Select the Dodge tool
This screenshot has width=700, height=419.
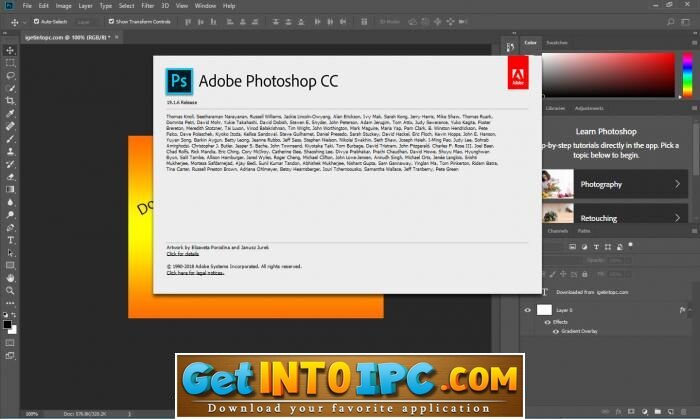tap(10, 215)
